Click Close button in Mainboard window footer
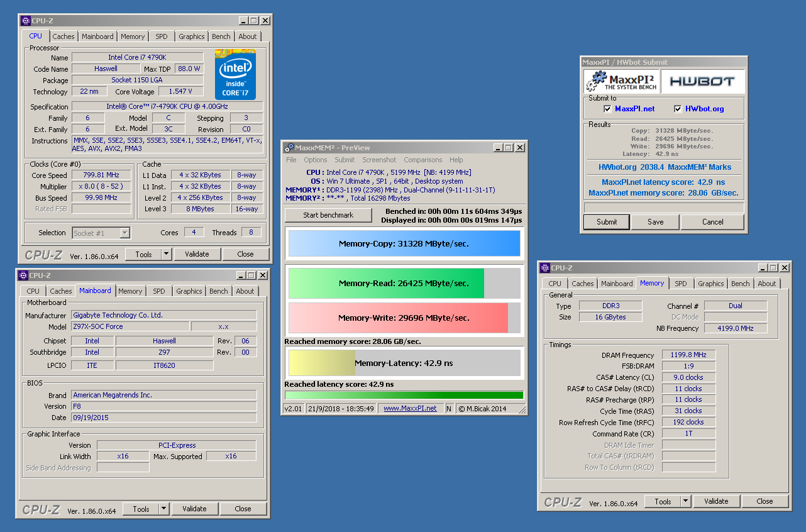This screenshot has width=806, height=532. pos(243,509)
